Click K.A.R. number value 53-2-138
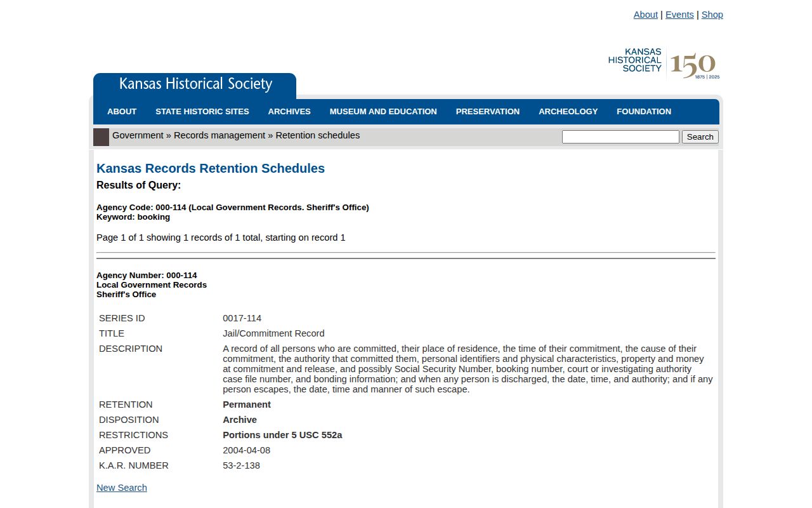812x508 pixels. [x=241, y=465]
